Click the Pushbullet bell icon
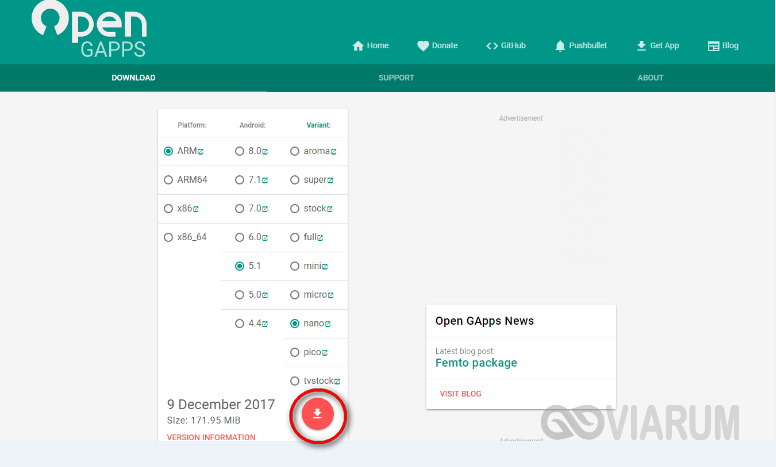 click(560, 46)
